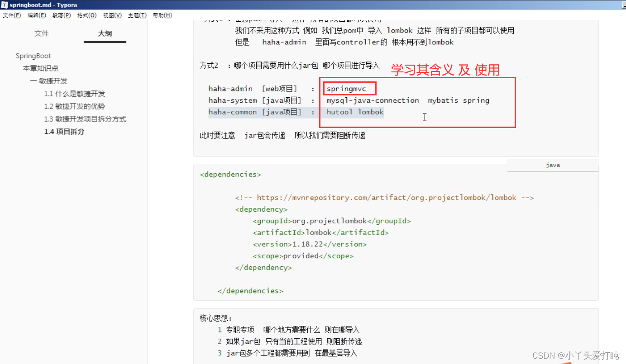Screen dimensions: 626x364
Task: Click the opening <dependency> tag
Action: [x=261, y=209]
